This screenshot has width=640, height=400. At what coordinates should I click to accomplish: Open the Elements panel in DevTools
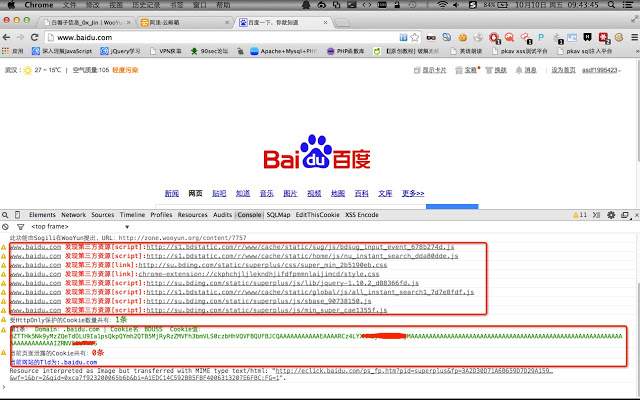point(42,215)
